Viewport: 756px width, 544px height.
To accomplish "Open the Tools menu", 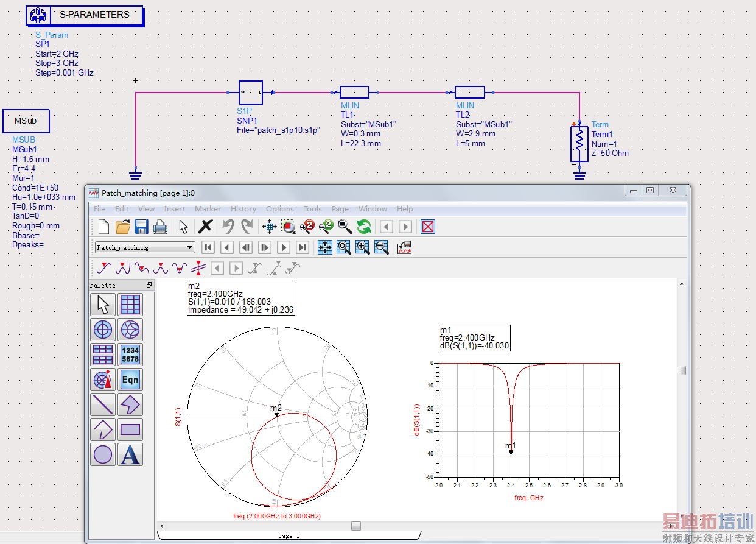I will 312,208.
